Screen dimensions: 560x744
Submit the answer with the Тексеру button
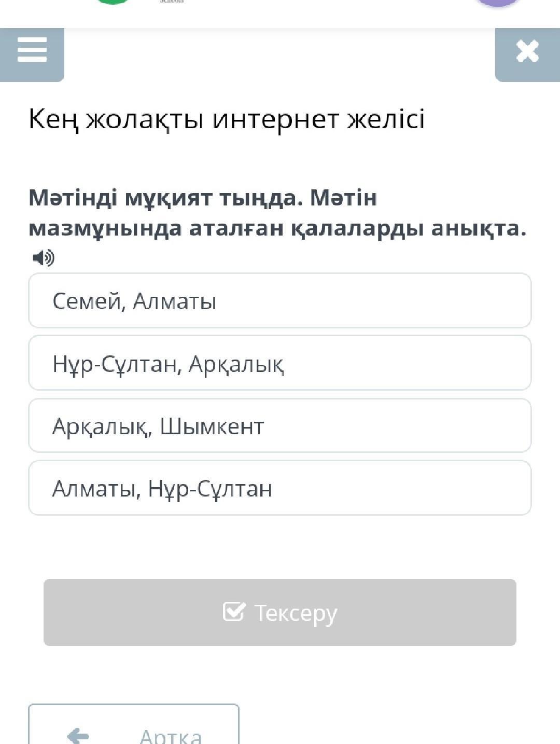tap(280, 613)
